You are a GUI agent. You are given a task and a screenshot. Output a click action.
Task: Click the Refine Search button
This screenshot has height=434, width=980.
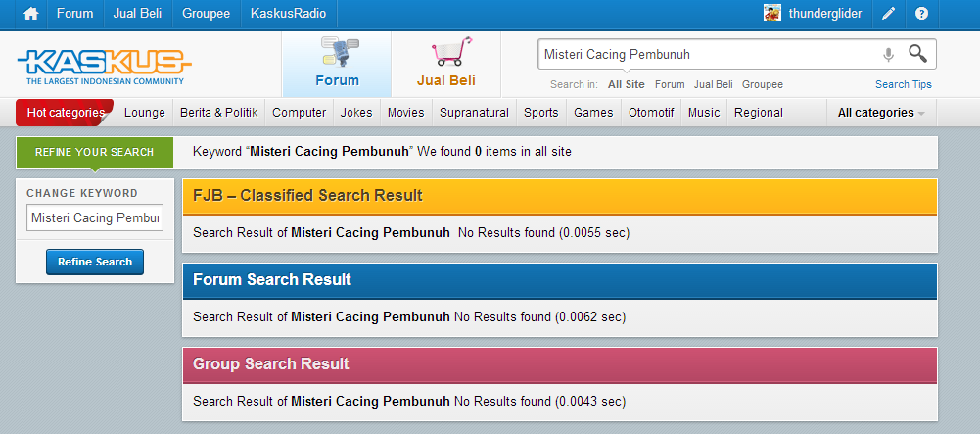click(95, 262)
